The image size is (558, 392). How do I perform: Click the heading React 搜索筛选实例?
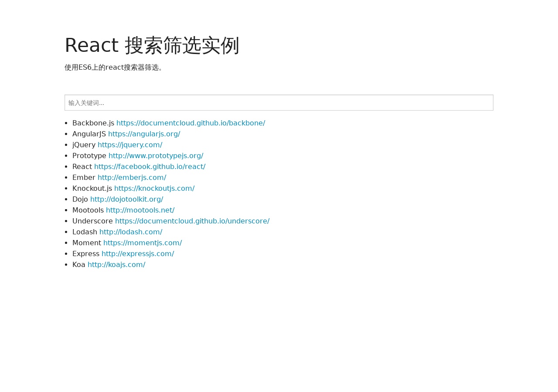[152, 45]
